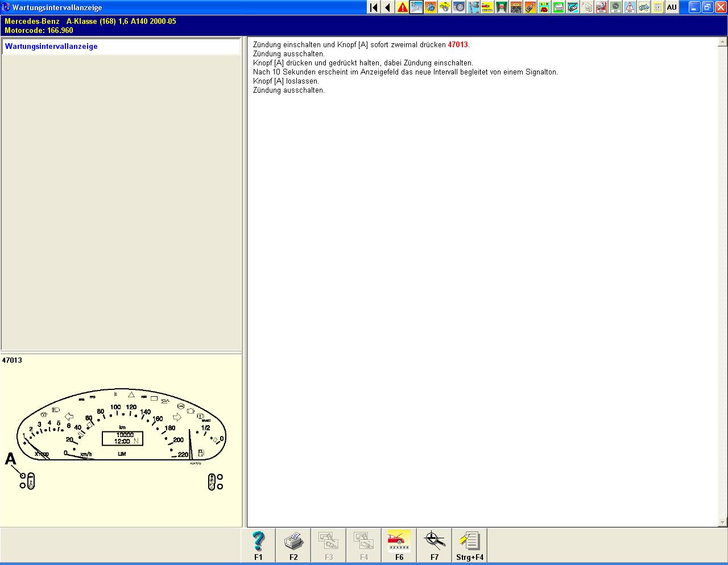Click the scroll-down arrow of the text pane
728x565 pixels.
723,522
